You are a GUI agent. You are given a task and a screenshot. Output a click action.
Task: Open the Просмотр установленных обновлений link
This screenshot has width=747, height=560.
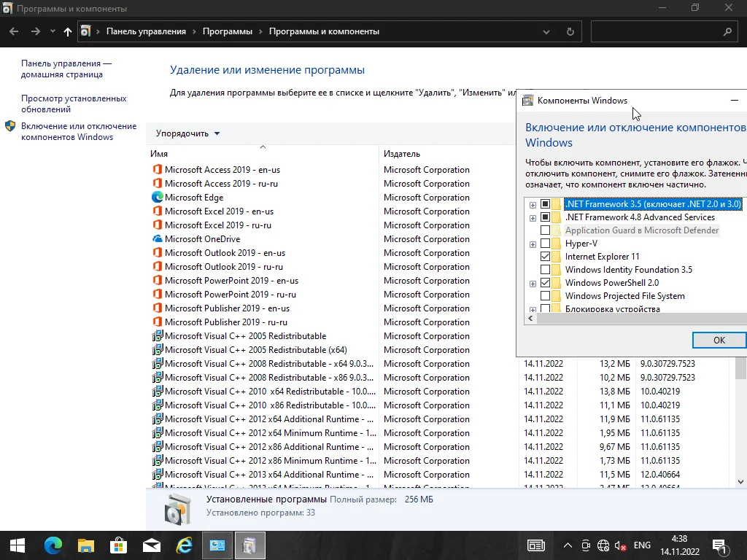coord(74,104)
